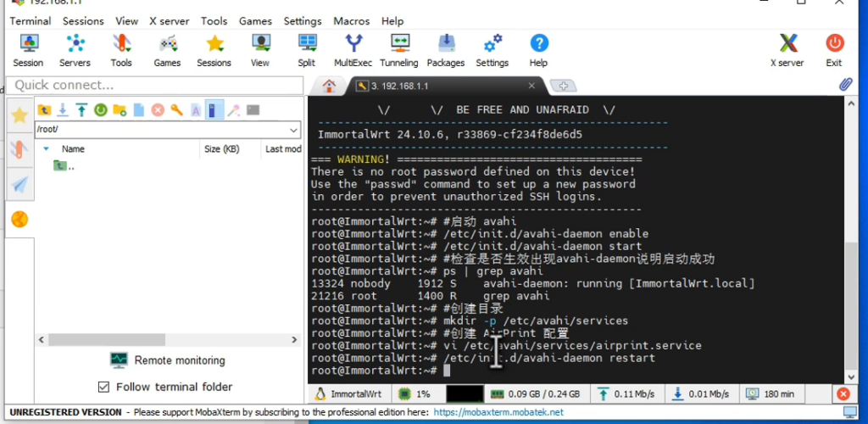Start the X server icon
The width and height of the screenshot is (868, 424).
[787, 50]
